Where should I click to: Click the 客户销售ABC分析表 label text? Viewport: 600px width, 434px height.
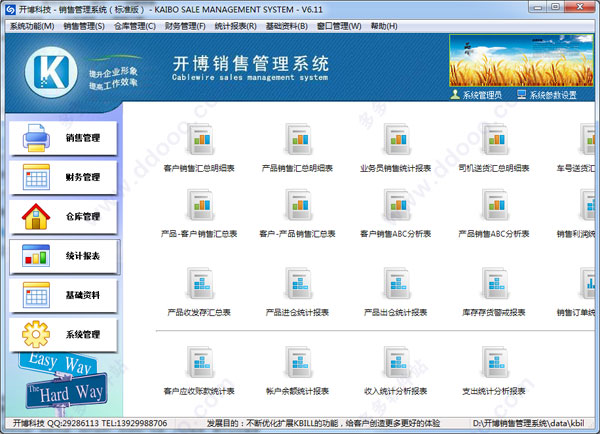click(x=396, y=234)
